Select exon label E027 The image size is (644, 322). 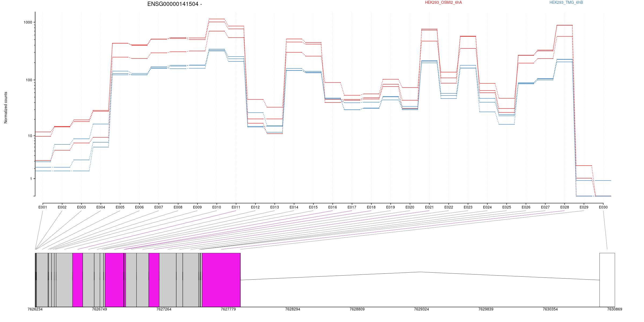click(545, 207)
